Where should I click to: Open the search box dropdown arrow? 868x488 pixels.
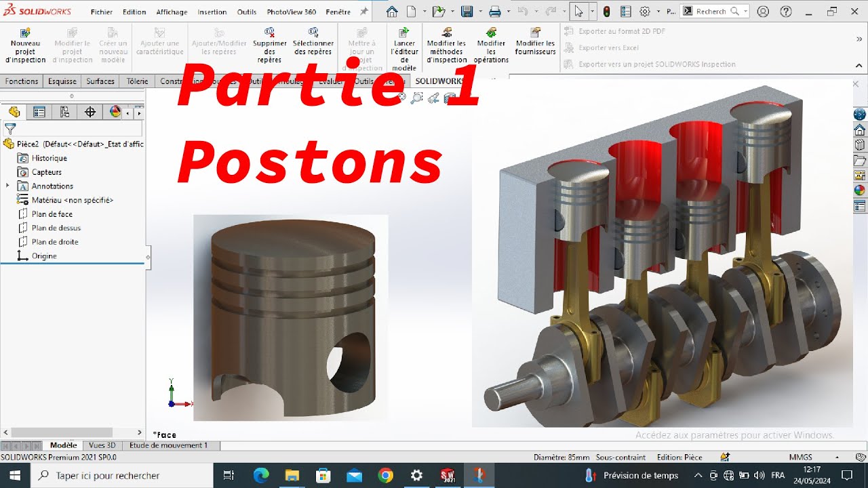(x=745, y=12)
